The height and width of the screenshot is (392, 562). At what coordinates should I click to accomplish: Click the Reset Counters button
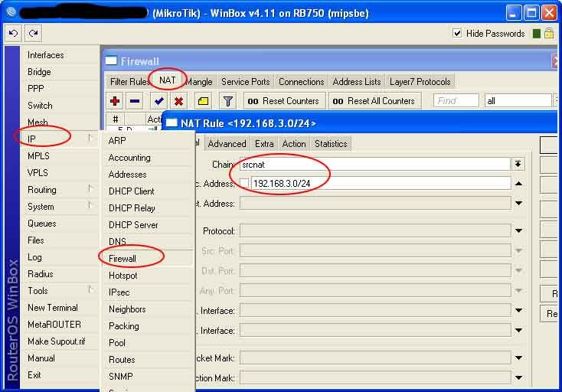(285, 101)
